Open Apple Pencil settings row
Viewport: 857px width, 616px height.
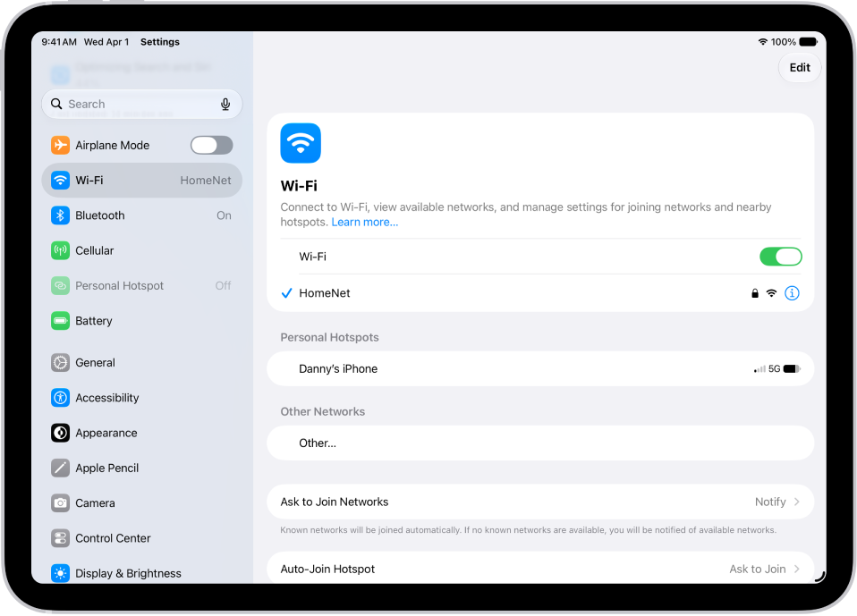pyautogui.click(x=142, y=468)
